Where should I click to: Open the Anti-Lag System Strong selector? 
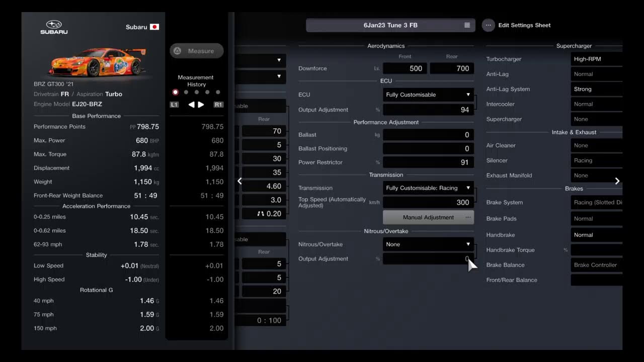pos(596,89)
